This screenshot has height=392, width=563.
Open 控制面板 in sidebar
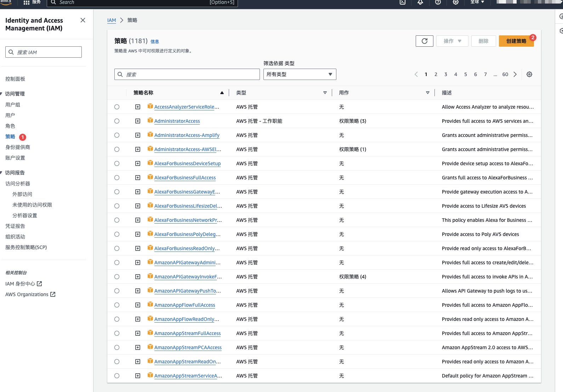click(15, 79)
